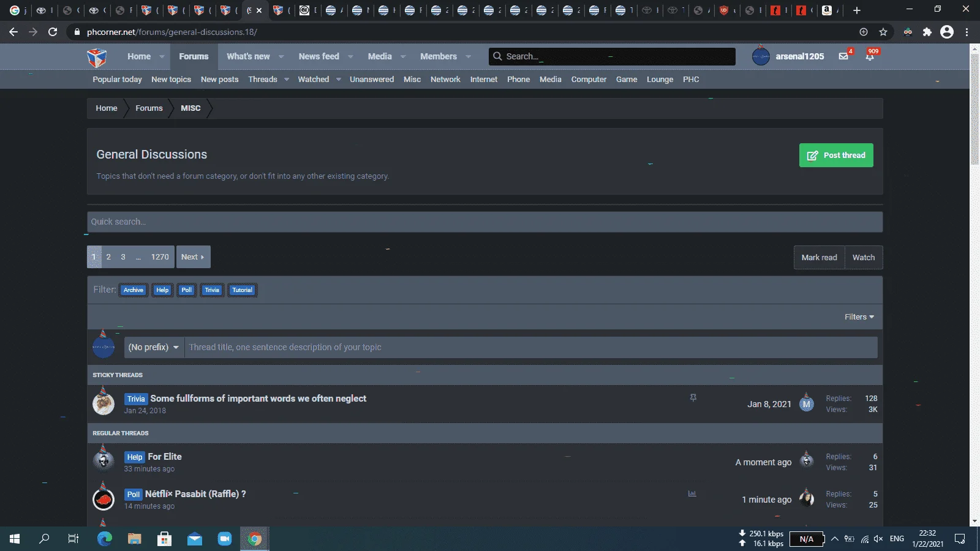This screenshot has width=980, height=551.
Task: Click the Mark read button
Action: [x=819, y=258]
